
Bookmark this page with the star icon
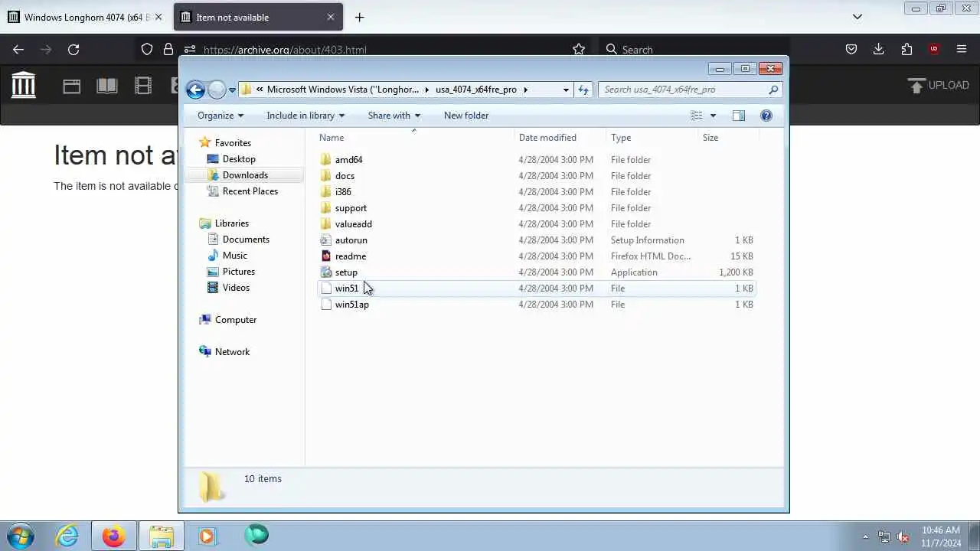[x=579, y=50]
